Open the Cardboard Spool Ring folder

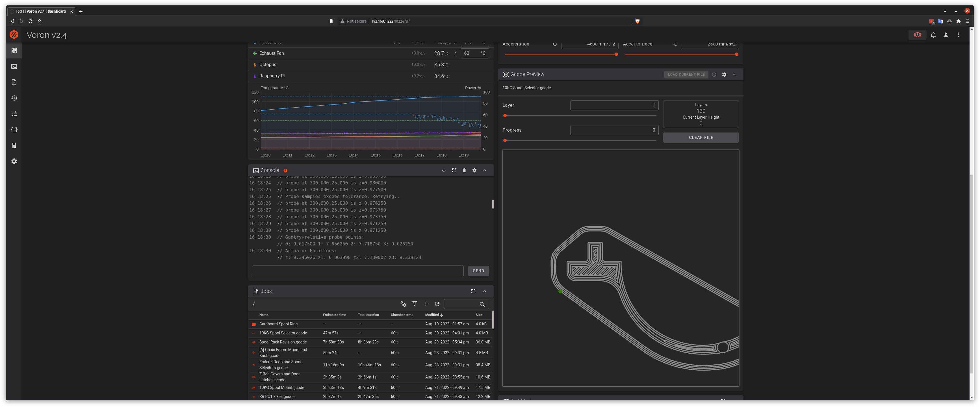tap(278, 324)
